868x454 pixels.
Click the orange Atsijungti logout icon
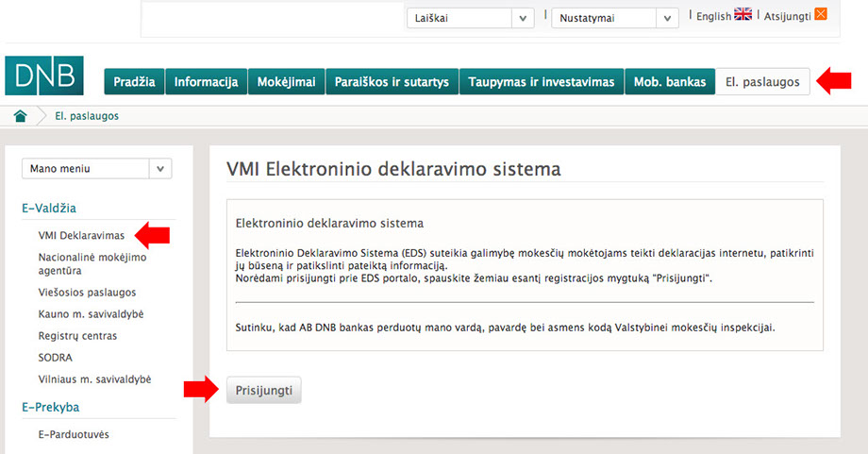click(821, 14)
